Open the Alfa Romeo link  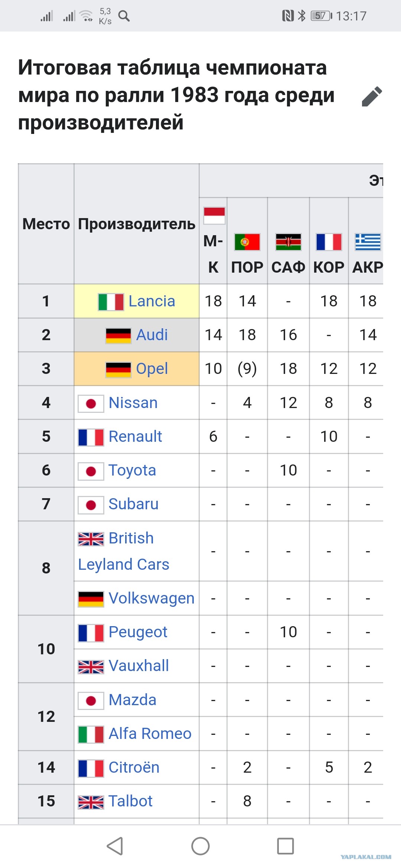click(x=150, y=734)
